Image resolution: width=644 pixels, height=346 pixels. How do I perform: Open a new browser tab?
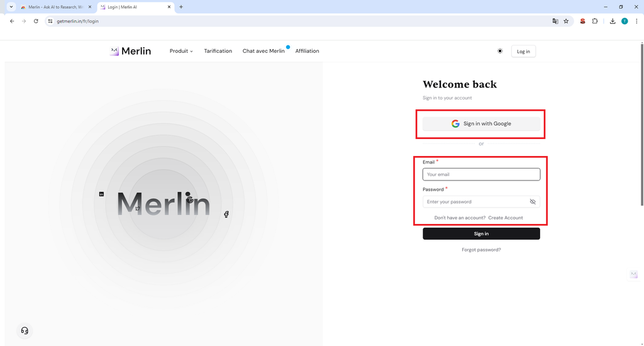(x=181, y=7)
